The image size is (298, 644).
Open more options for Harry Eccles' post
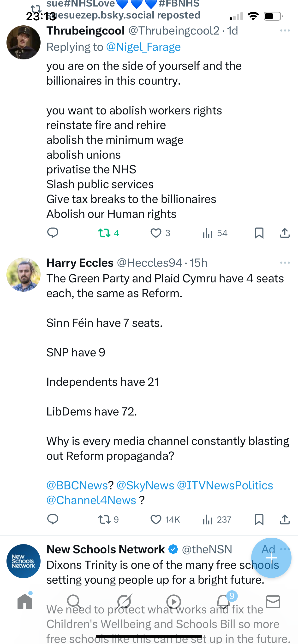pyautogui.click(x=285, y=263)
